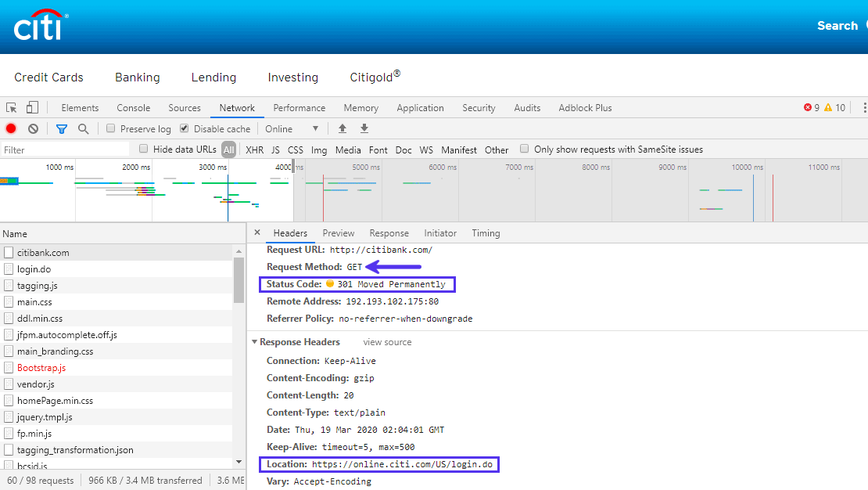
Task: Import HAR file using upload arrow icon
Action: click(342, 128)
